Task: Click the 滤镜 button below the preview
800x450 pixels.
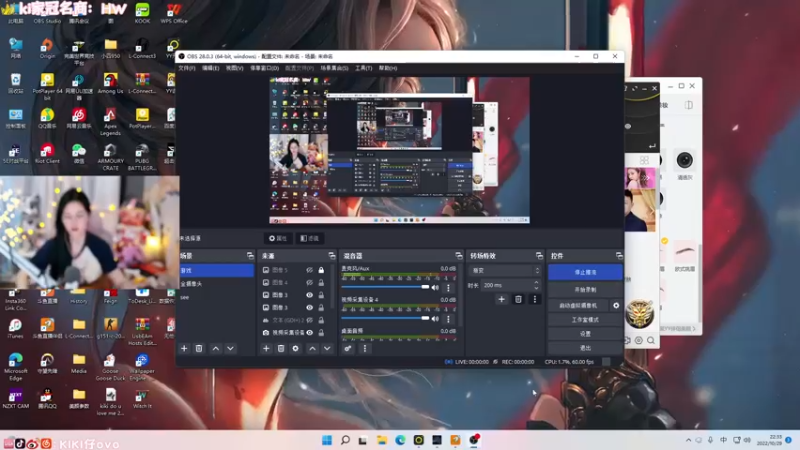Action: [x=310, y=238]
